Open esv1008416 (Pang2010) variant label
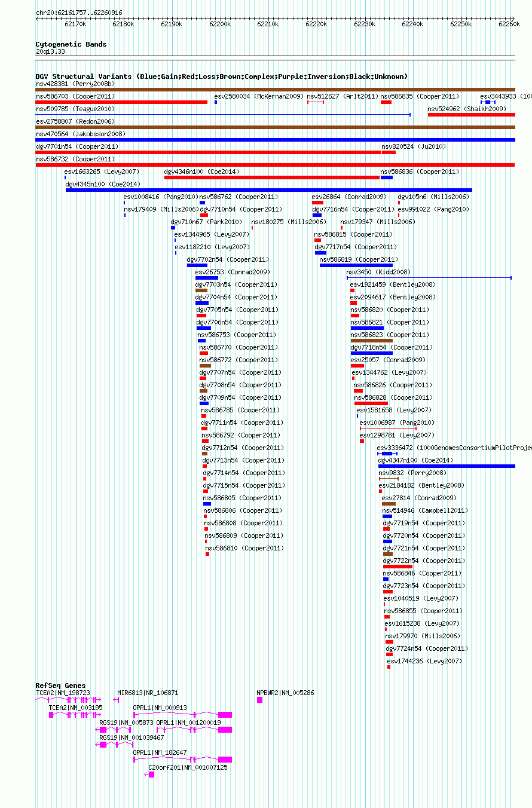This screenshot has height=808, width=532. (x=161, y=197)
